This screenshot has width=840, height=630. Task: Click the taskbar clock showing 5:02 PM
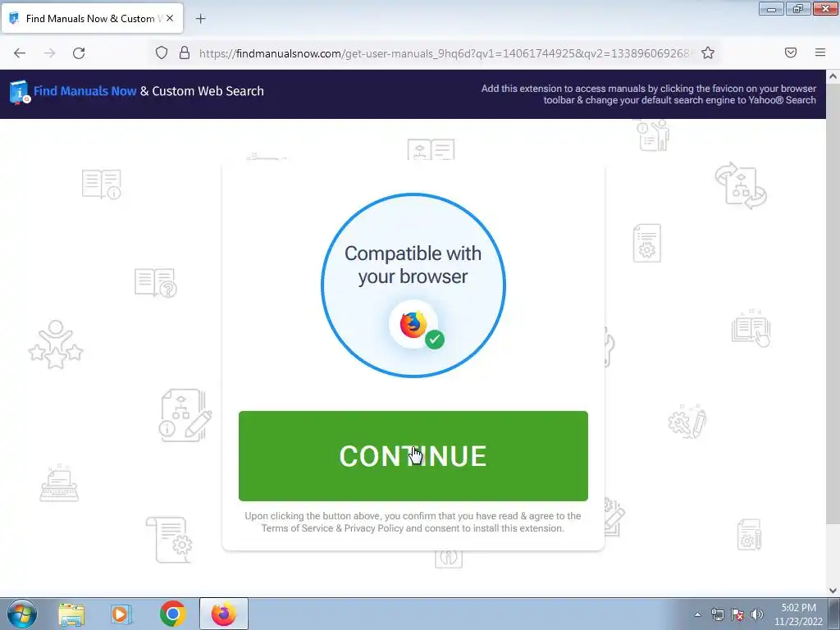[x=798, y=614]
